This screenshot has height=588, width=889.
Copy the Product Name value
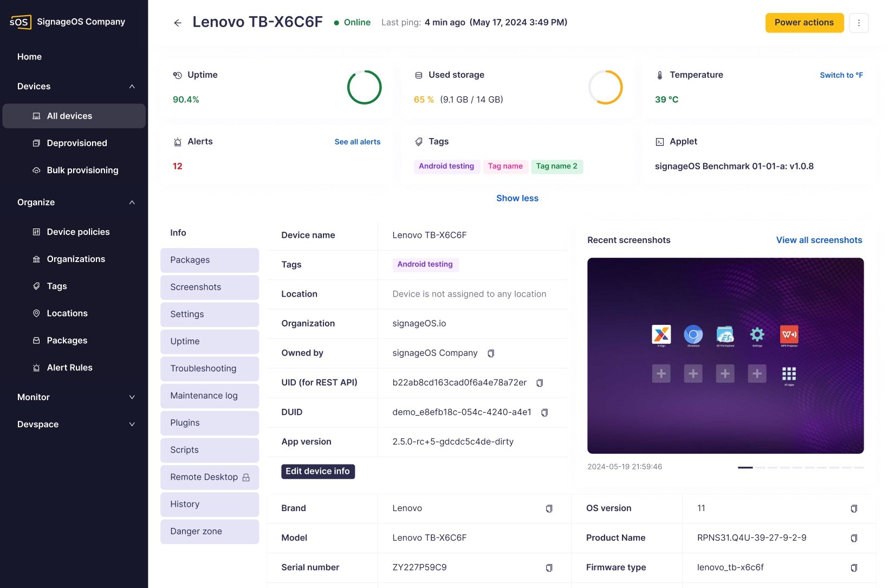point(854,538)
